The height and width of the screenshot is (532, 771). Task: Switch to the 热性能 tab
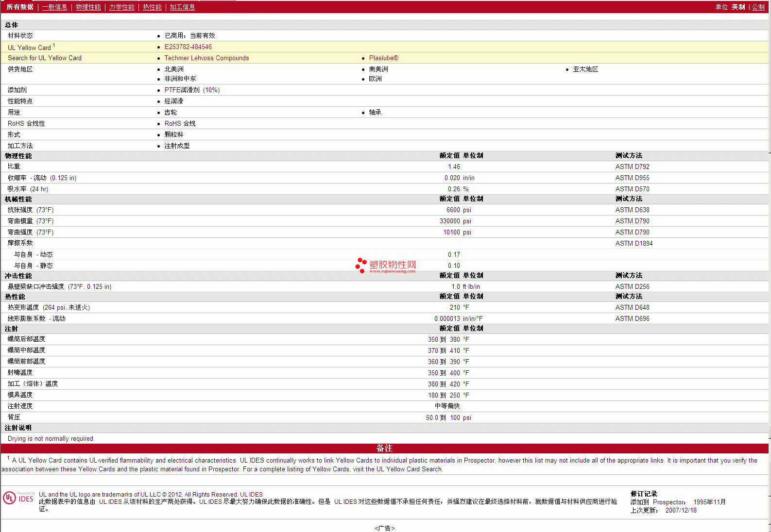click(152, 7)
